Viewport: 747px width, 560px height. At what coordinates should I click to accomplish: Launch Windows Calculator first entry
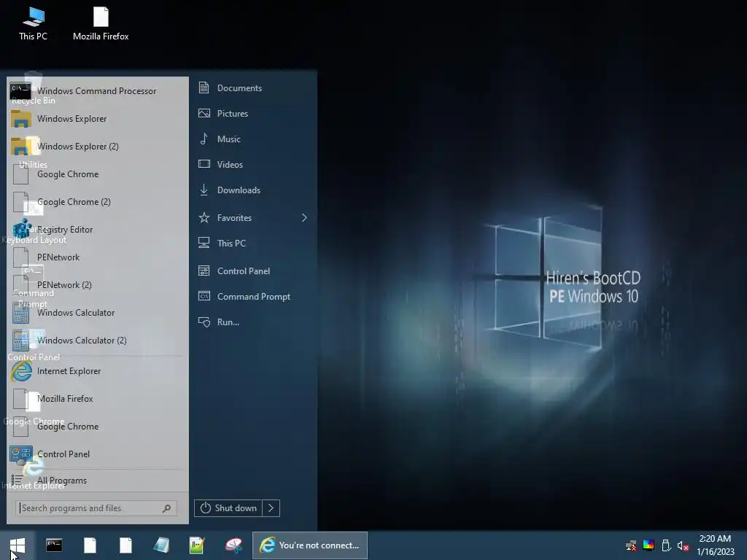(97, 313)
